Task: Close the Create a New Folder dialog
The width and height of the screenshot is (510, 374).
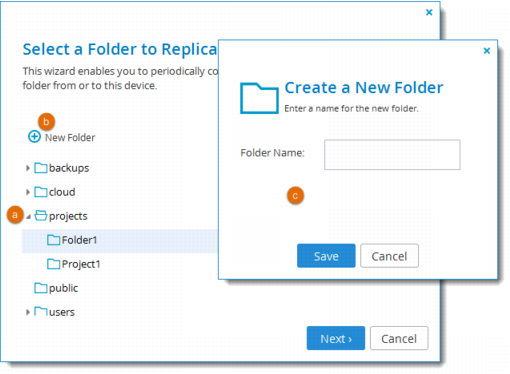Action: (487, 51)
